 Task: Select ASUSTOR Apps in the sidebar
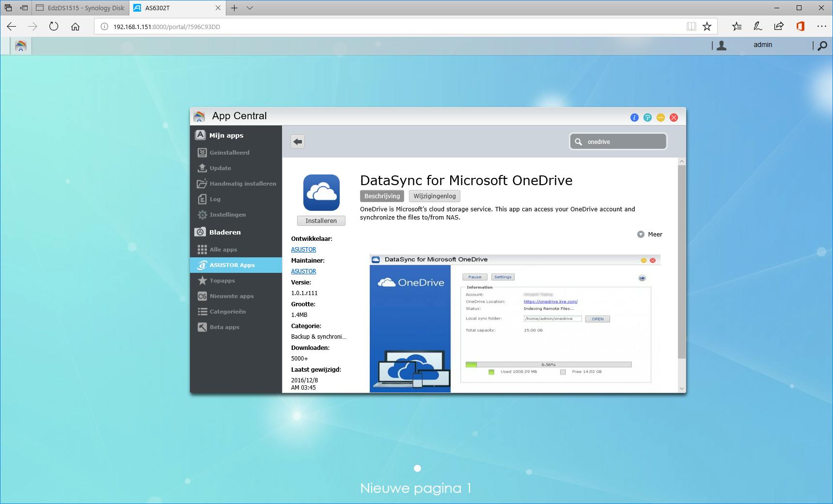coord(236,265)
